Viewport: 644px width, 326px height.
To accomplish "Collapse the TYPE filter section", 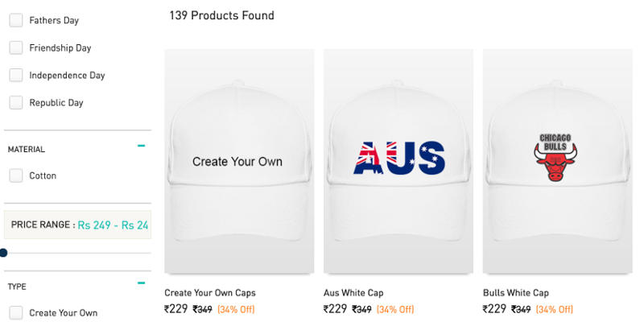I will [142, 283].
